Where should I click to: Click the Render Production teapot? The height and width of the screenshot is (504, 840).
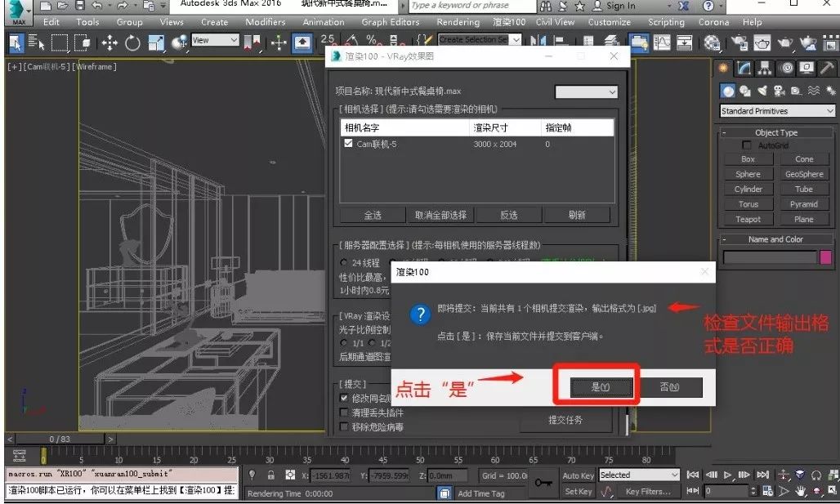785,42
